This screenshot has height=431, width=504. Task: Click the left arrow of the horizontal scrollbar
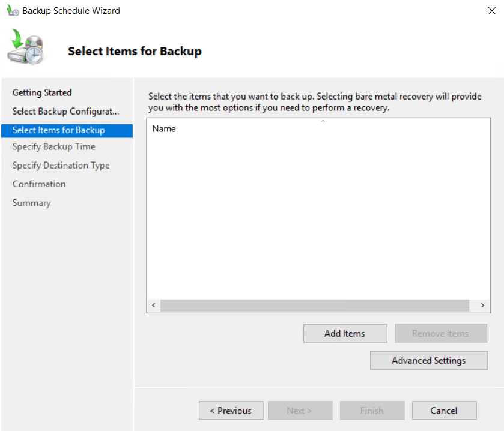pos(154,306)
